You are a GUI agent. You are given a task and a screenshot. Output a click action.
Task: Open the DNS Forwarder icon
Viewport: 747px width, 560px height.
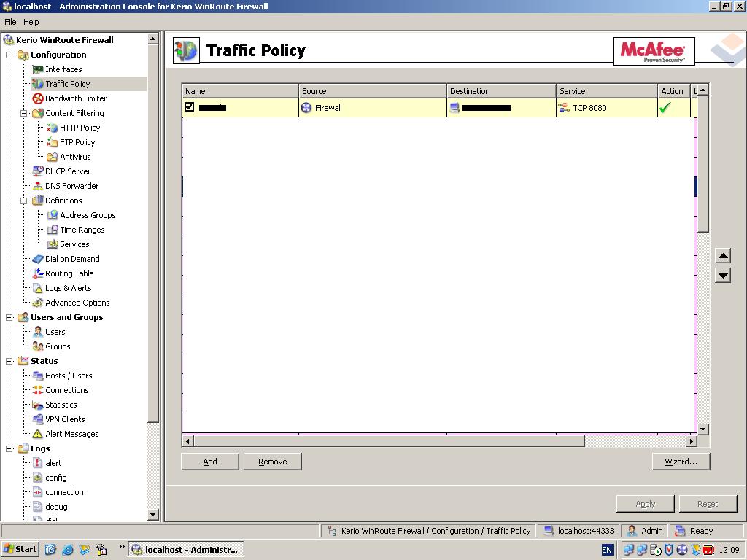tap(38, 186)
